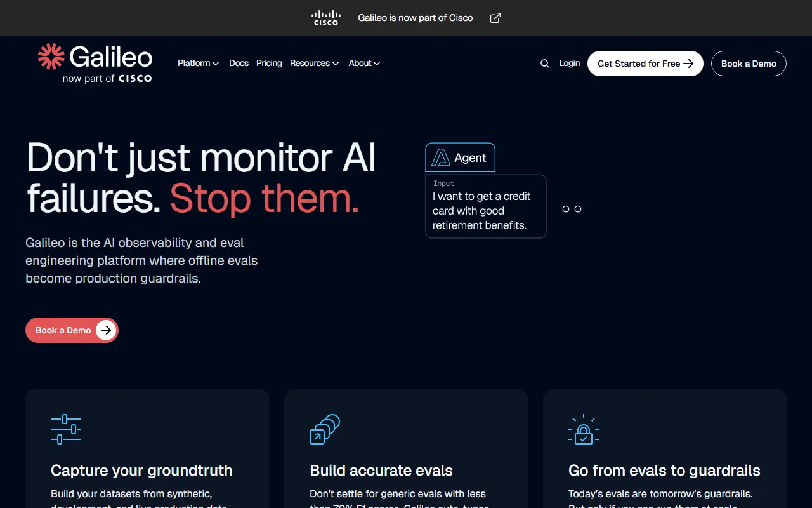
Task: Expand the About dropdown
Action: (x=364, y=63)
